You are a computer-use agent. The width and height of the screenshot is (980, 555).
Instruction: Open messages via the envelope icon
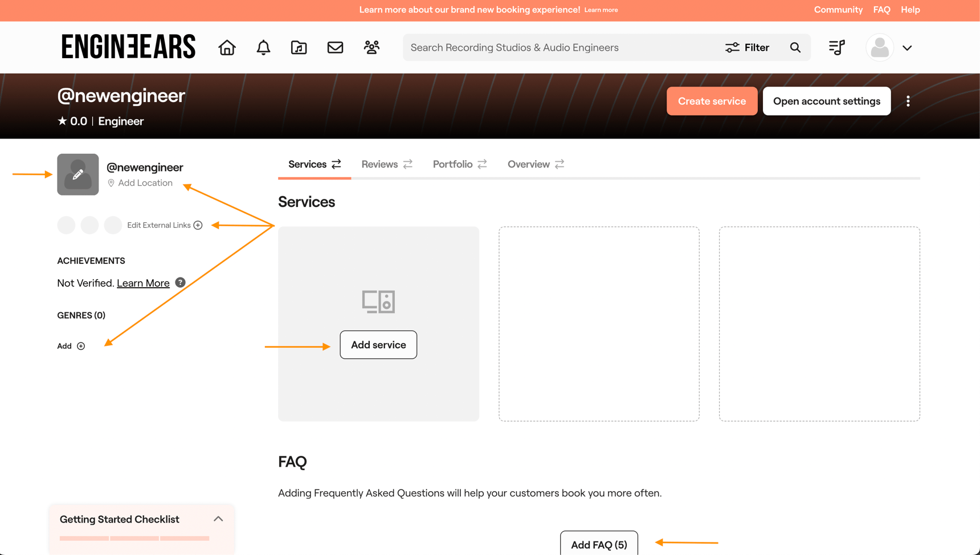coord(335,47)
